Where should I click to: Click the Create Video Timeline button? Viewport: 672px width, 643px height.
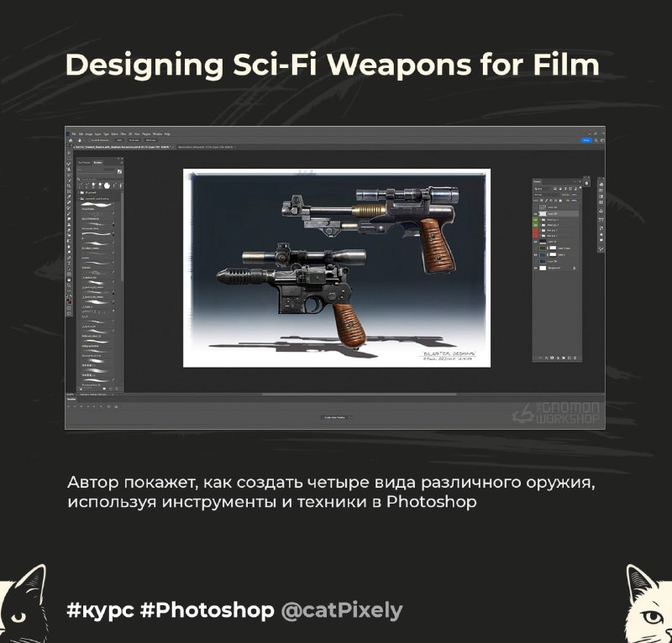(x=334, y=417)
